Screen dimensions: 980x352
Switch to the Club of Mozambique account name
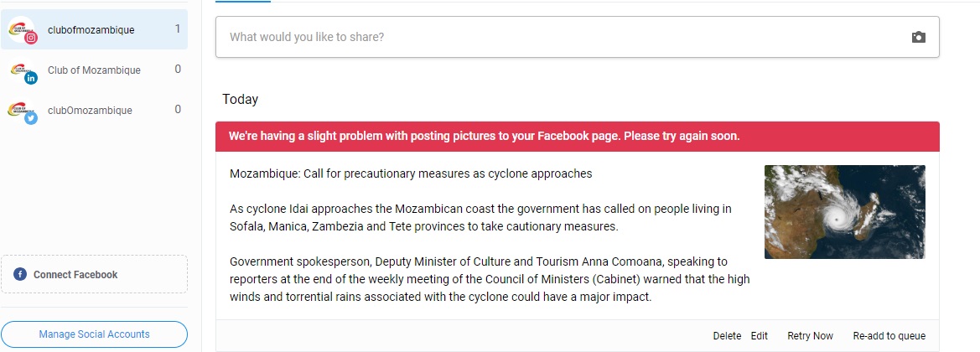(94, 70)
